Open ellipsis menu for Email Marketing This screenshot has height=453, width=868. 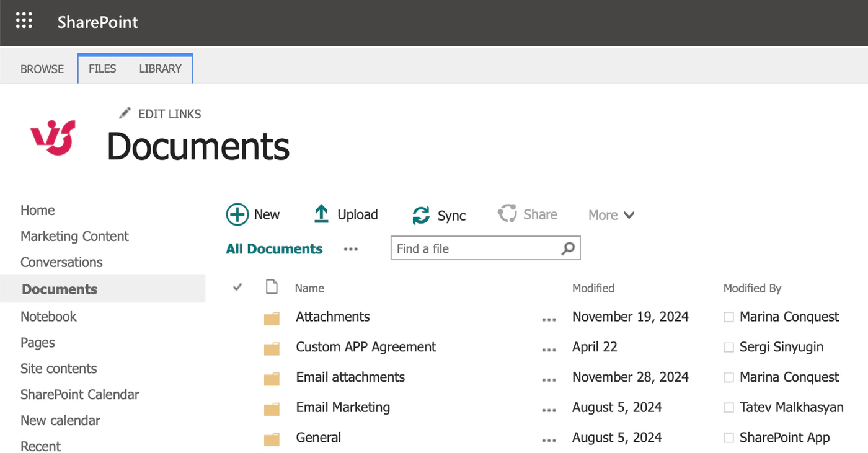point(549,411)
